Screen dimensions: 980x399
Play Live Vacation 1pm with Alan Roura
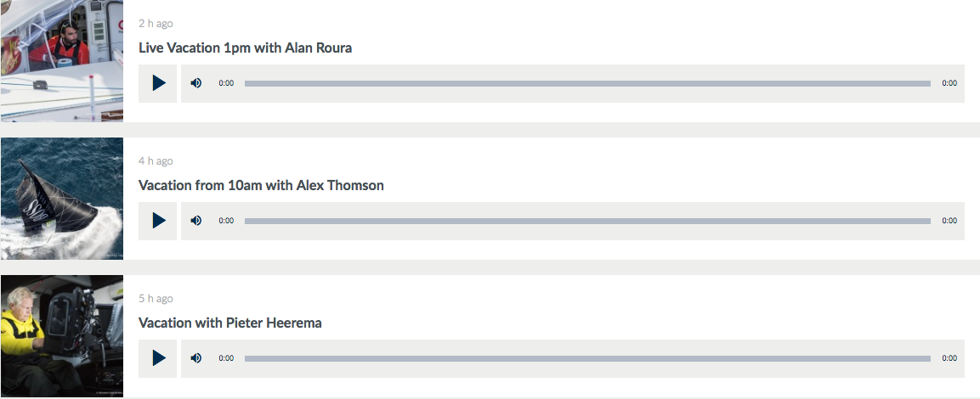158,83
